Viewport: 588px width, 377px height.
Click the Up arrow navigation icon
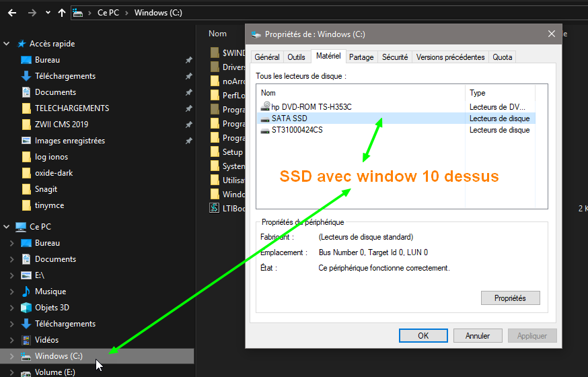[62, 13]
